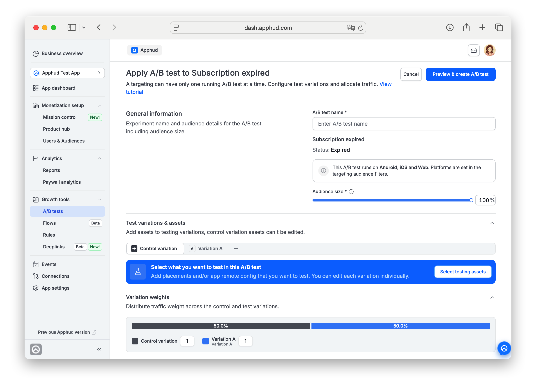Open Product hub

point(56,129)
